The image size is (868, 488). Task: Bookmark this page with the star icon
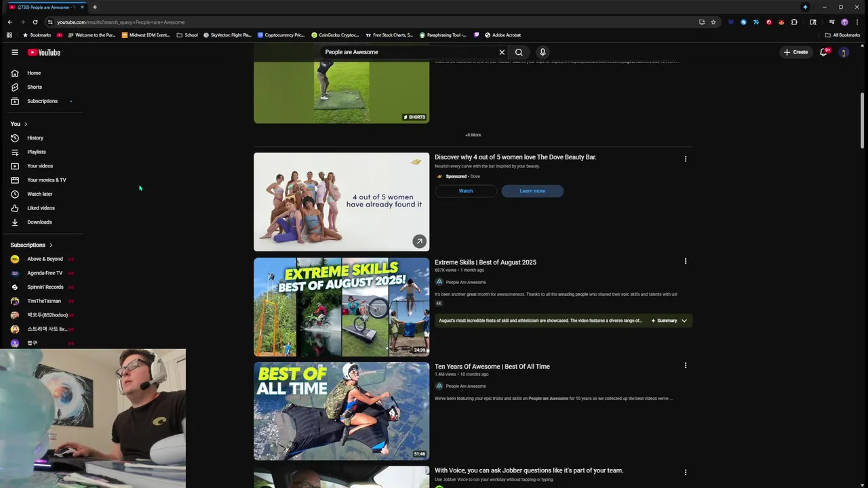(x=713, y=22)
